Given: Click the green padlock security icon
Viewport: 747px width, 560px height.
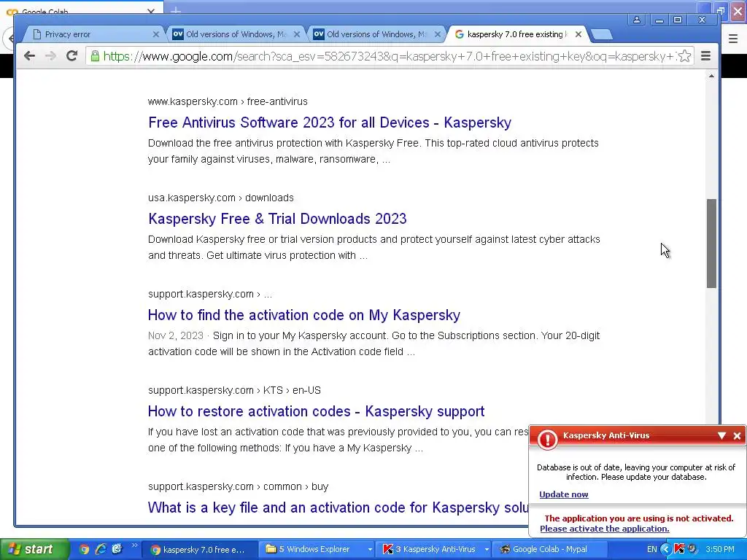Looking at the screenshot, I should click(x=95, y=56).
